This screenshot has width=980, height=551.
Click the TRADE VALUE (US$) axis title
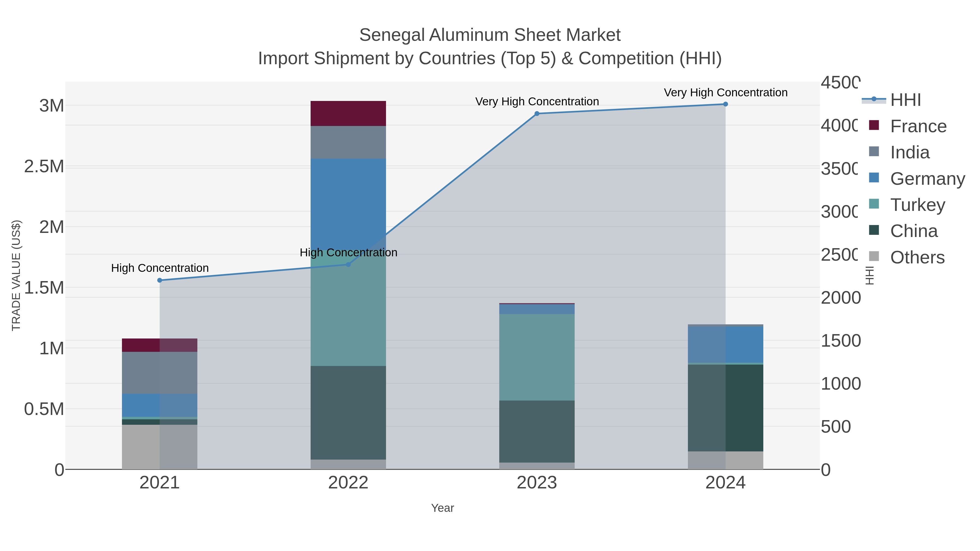[16, 275]
